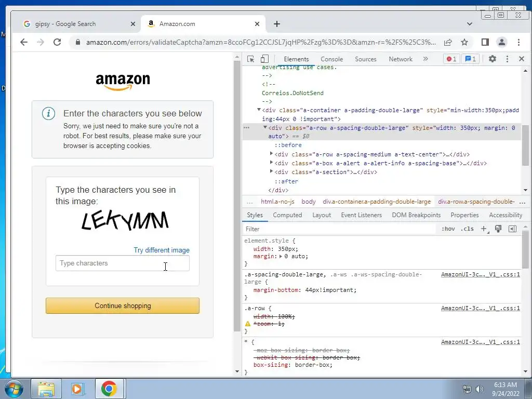This screenshot has height=399, width=532.
Task: Open the Properties tab
Action: (464, 215)
